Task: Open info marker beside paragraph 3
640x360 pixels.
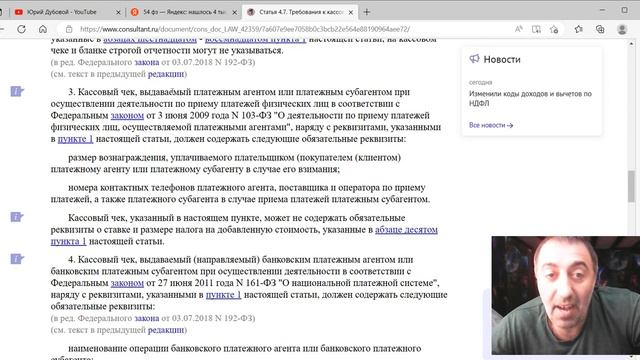Action: click(x=17, y=91)
